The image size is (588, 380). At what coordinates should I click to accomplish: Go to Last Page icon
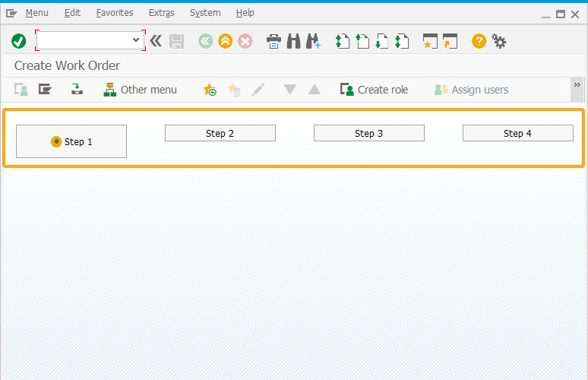(x=402, y=41)
